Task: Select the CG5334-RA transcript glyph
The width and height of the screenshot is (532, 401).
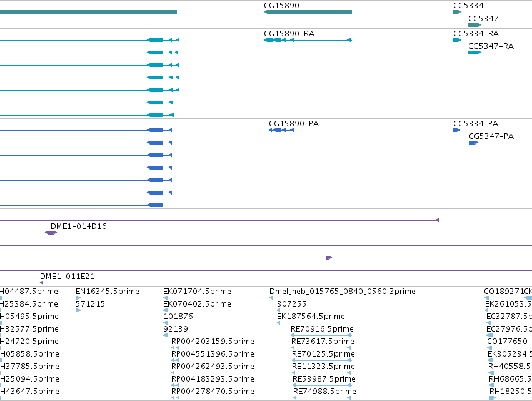Action: tap(457, 40)
